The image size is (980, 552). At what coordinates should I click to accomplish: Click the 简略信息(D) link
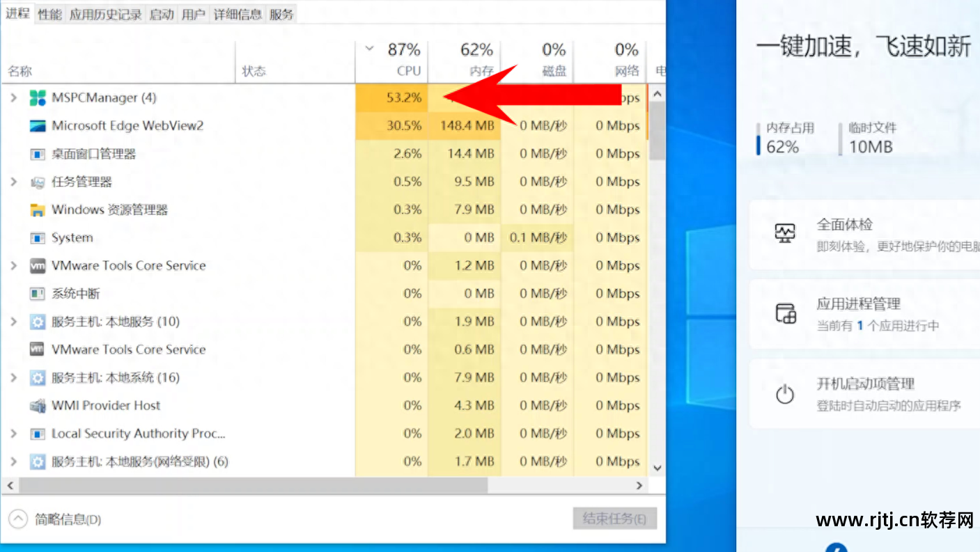click(68, 519)
